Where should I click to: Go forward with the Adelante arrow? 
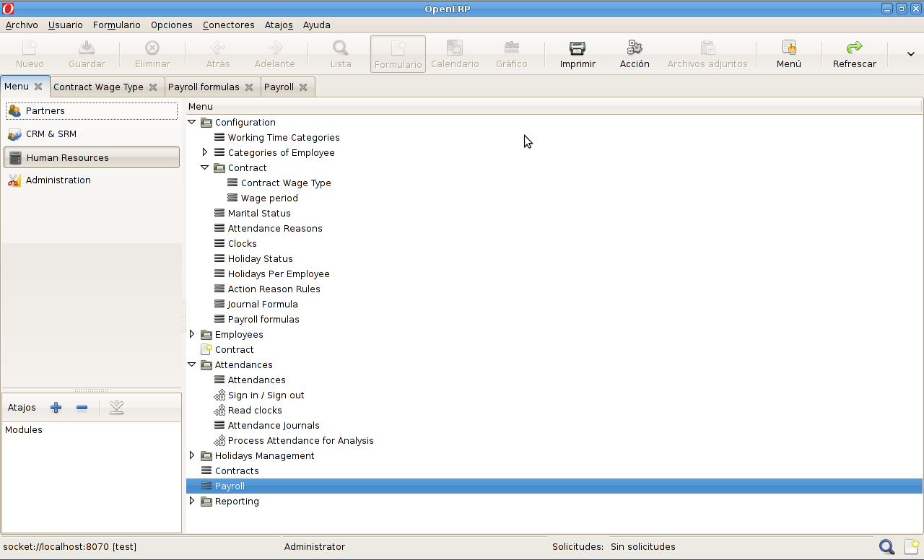click(275, 48)
